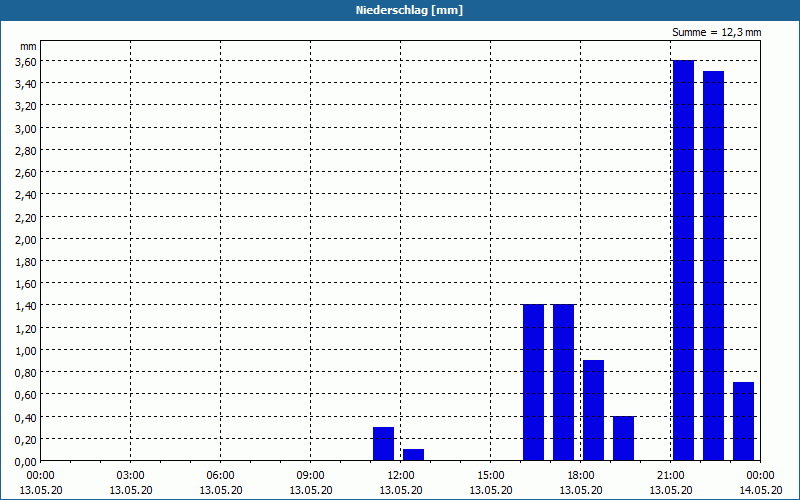Select the '13.05.20' date under 18:00
The height and width of the screenshot is (500, 800).
(x=581, y=490)
